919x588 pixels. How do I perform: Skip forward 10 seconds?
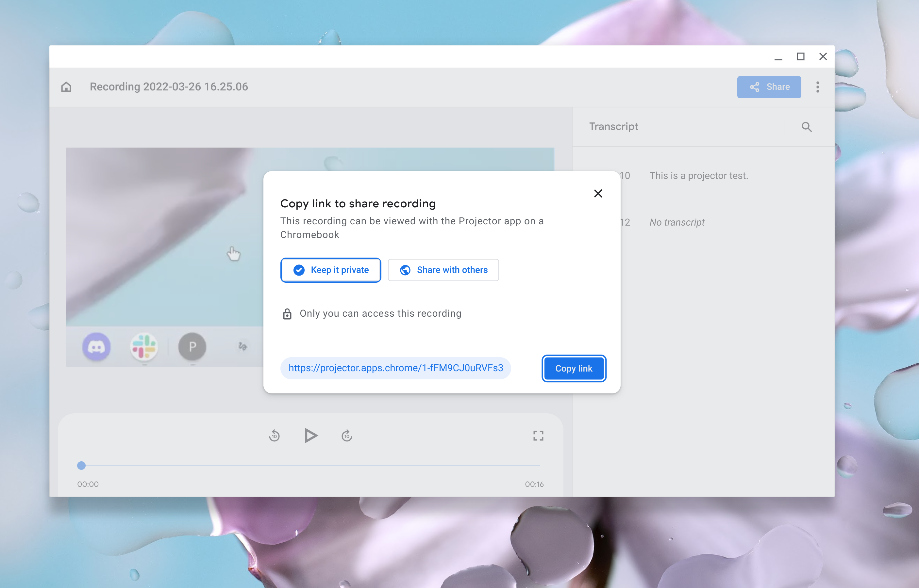(x=346, y=435)
